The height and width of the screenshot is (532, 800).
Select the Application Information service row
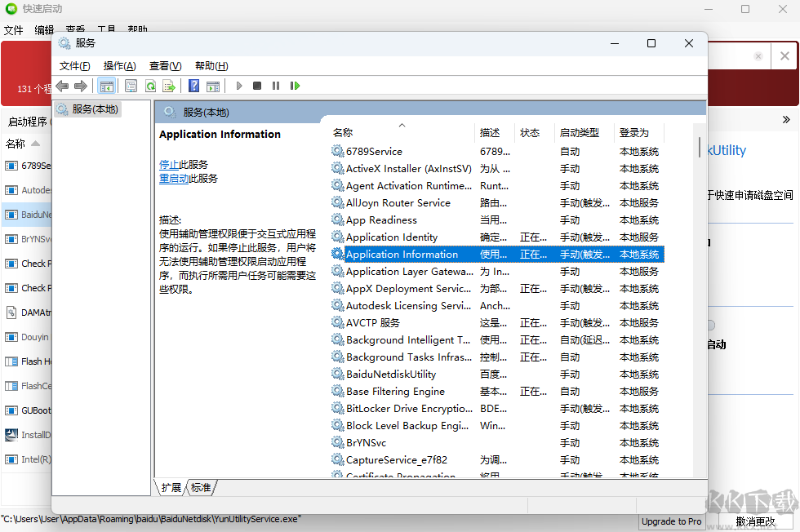coord(497,254)
